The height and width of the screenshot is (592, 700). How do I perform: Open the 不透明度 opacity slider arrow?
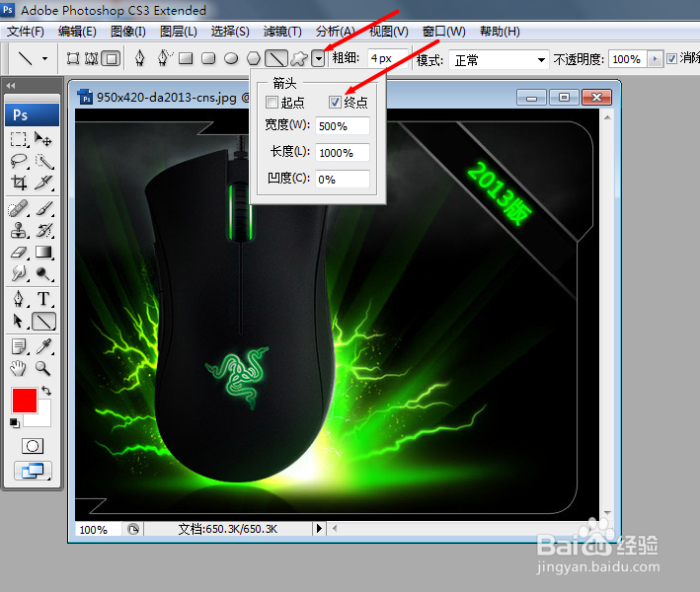point(655,59)
